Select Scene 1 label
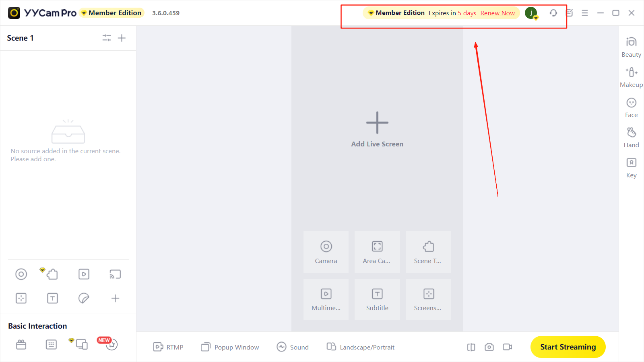644x362 pixels. coord(20,38)
